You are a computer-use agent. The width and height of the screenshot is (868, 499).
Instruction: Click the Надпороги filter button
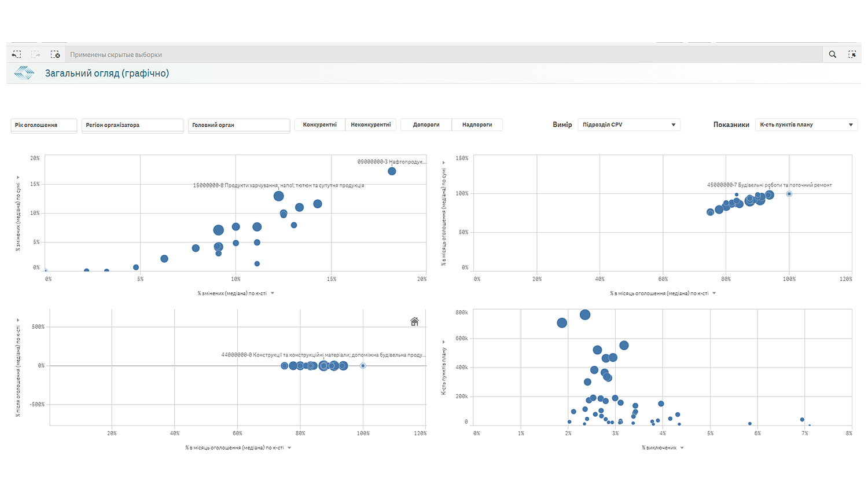click(x=477, y=124)
